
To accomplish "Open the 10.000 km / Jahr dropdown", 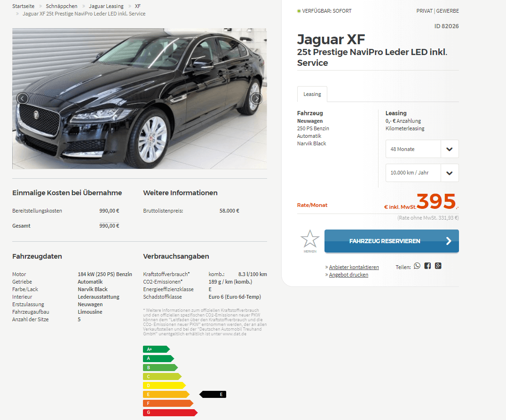I will 422,173.
